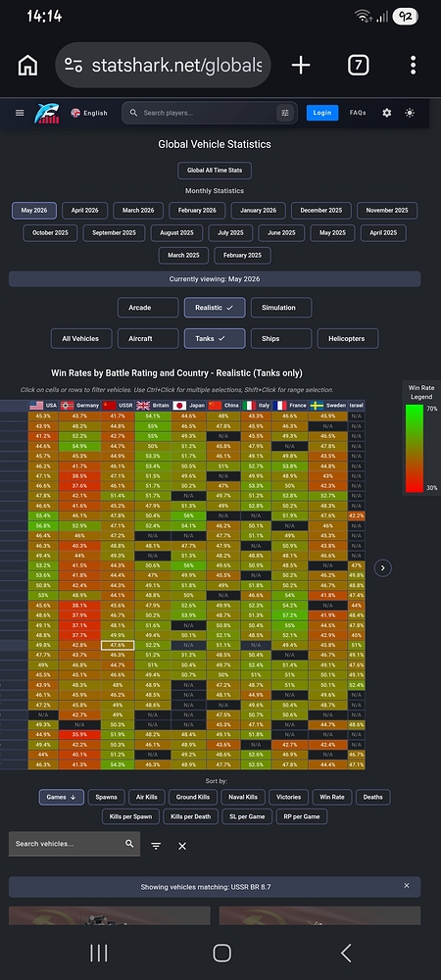Open the FAQs link
This screenshot has width=441, height=980.
358,113
